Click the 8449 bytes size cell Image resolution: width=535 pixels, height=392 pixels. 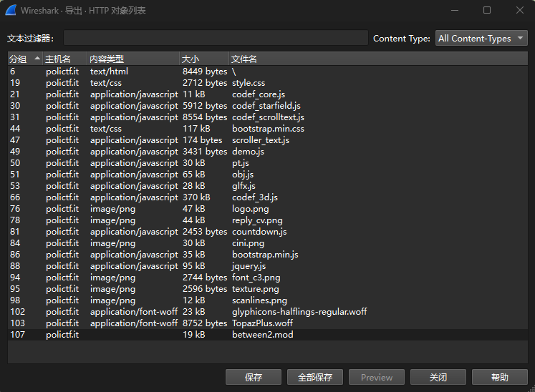point(205,72)
